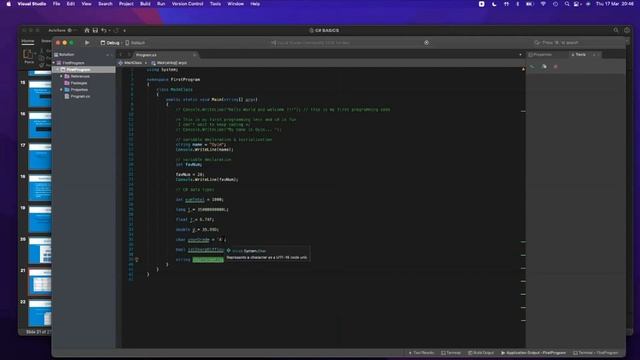
Task: Open the Apple menu
Action: coord(9,4)
